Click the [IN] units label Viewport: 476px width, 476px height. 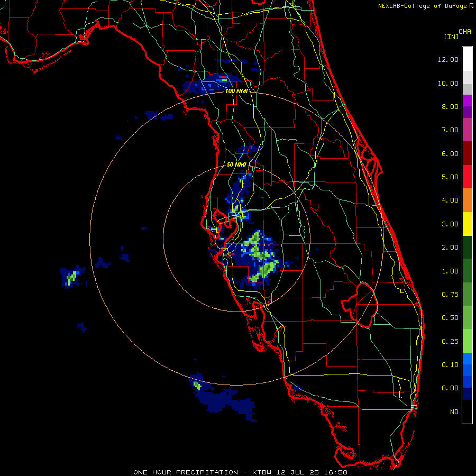point(452,36)
